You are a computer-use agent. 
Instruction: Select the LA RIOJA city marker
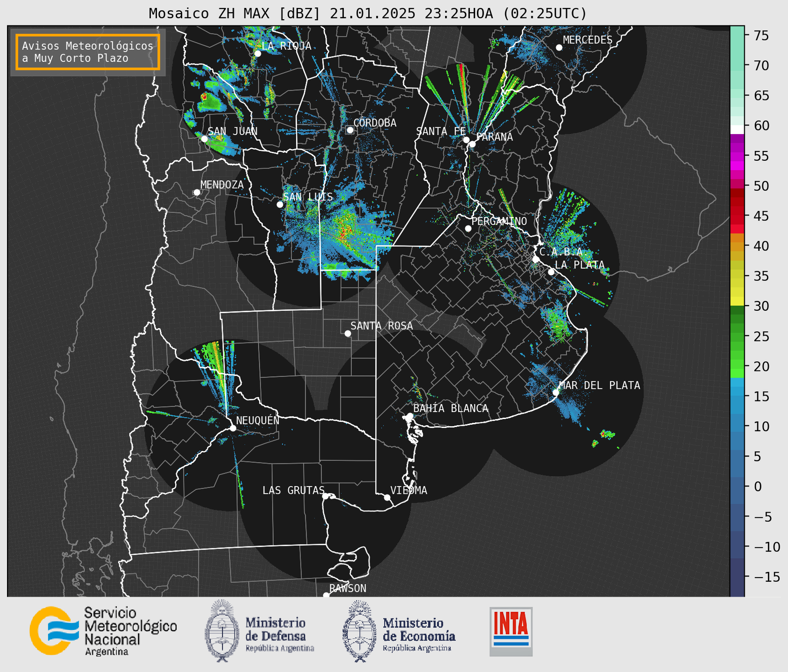(x=257, y=53)
